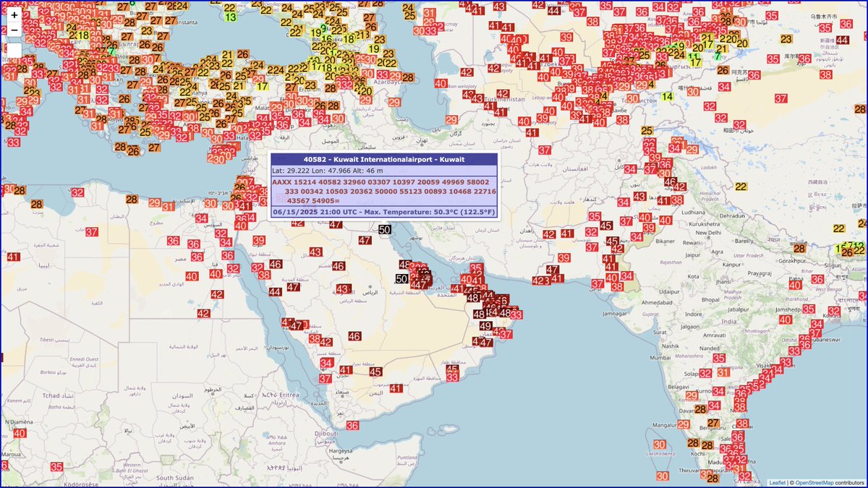Select 41 marker at the left edge
Viewport: 868px width, 488px height.
[14, 257]
